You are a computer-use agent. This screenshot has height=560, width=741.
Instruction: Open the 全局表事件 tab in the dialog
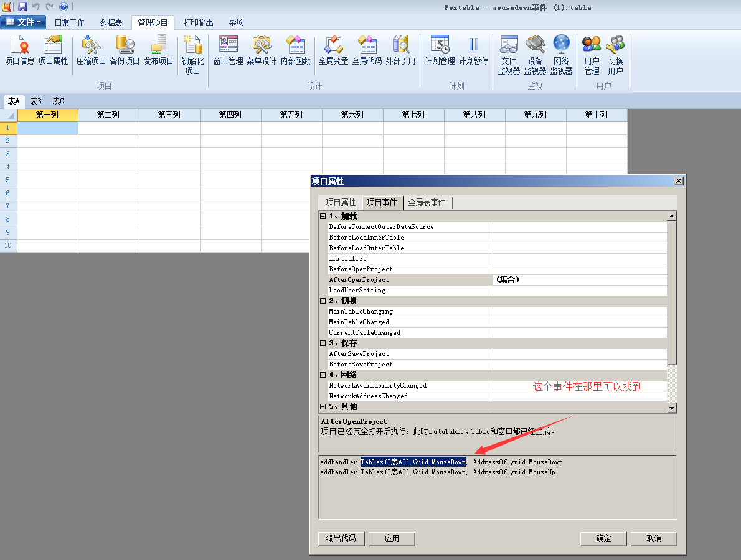427,203
